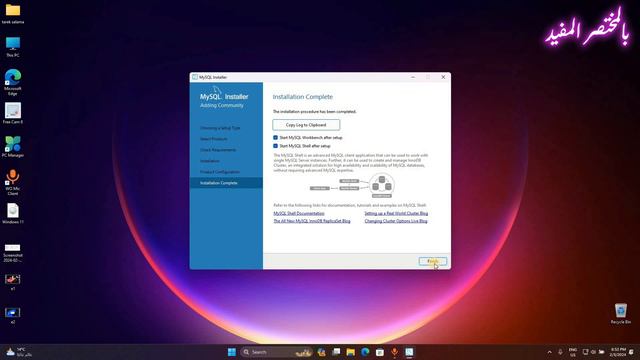
Task: Select Check Requirements step
Action: (x=218, y=150)
